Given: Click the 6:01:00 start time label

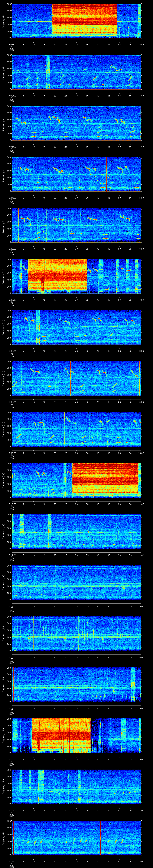Looking at the screenshot, I should [x=12, y=44].
